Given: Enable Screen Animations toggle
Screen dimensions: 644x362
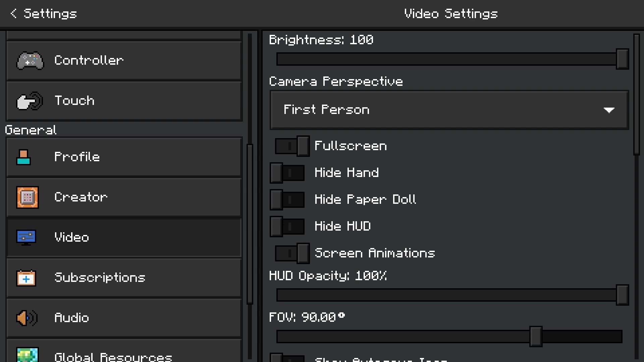Looking at the screenshot, I should coord(290,253).
